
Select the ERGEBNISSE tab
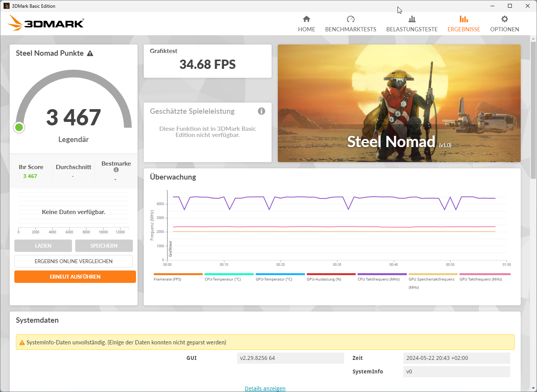click(464, 24)
